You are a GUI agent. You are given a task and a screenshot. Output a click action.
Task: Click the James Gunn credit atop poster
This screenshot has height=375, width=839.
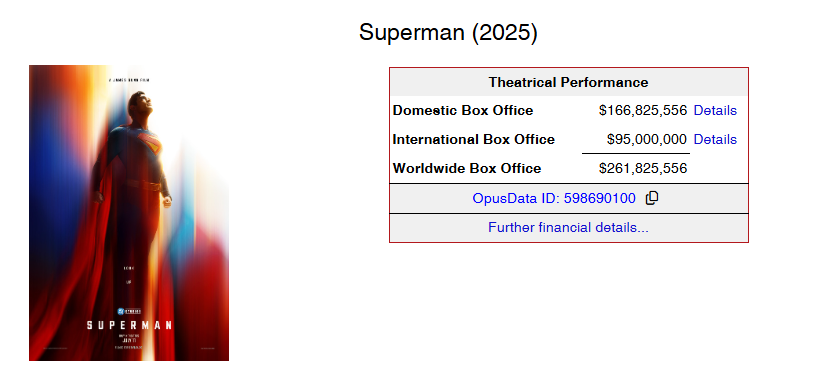129,80
